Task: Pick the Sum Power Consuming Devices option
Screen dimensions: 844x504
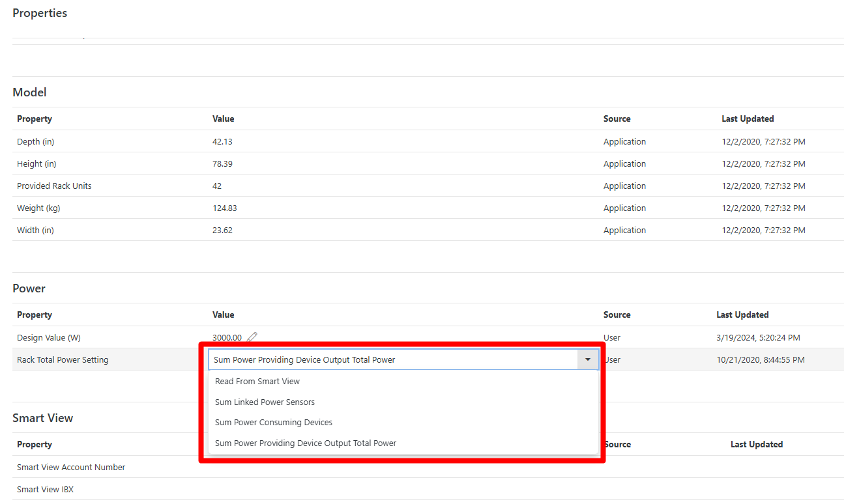Action: click(274, 423)
